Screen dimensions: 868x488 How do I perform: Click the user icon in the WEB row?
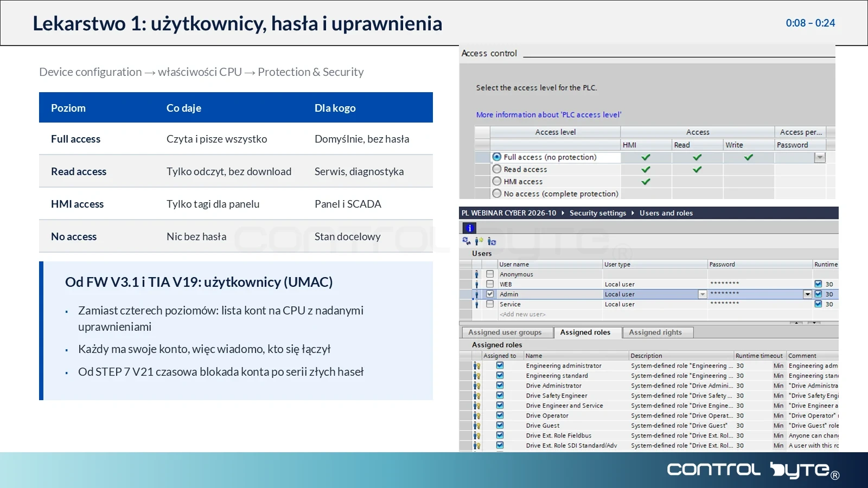477,284
